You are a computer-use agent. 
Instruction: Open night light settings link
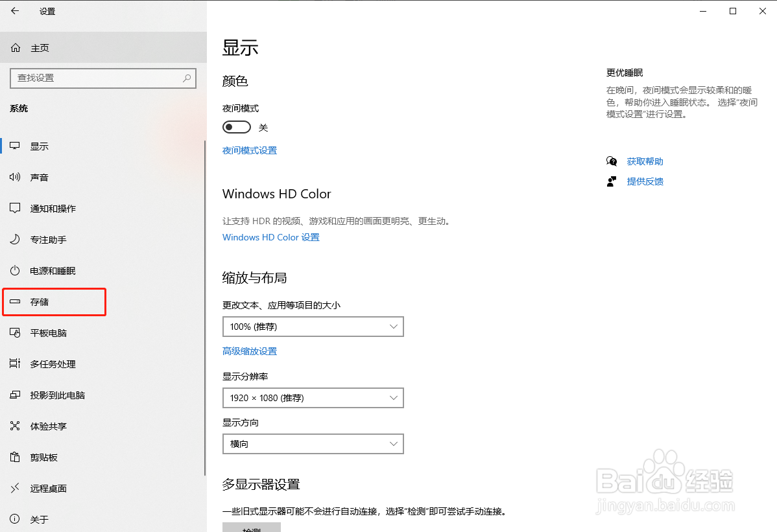[250, 150]
